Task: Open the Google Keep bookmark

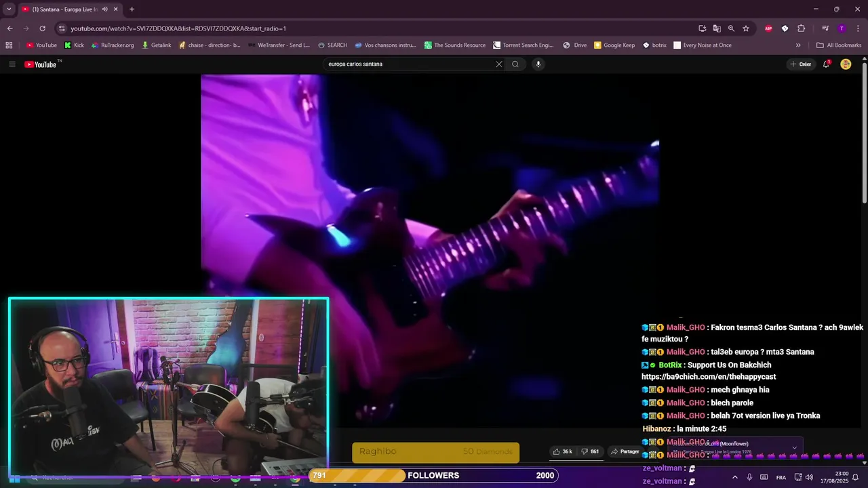Action: (614, 45)
